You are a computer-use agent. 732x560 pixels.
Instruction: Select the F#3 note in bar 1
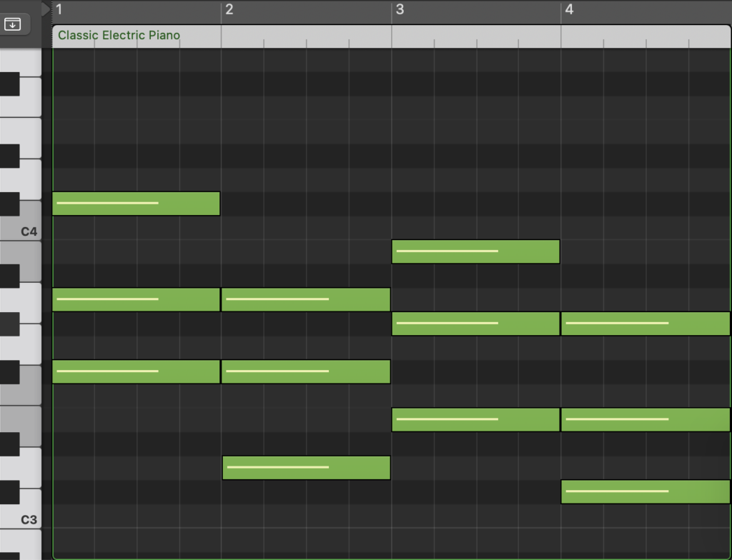(136, 371)
